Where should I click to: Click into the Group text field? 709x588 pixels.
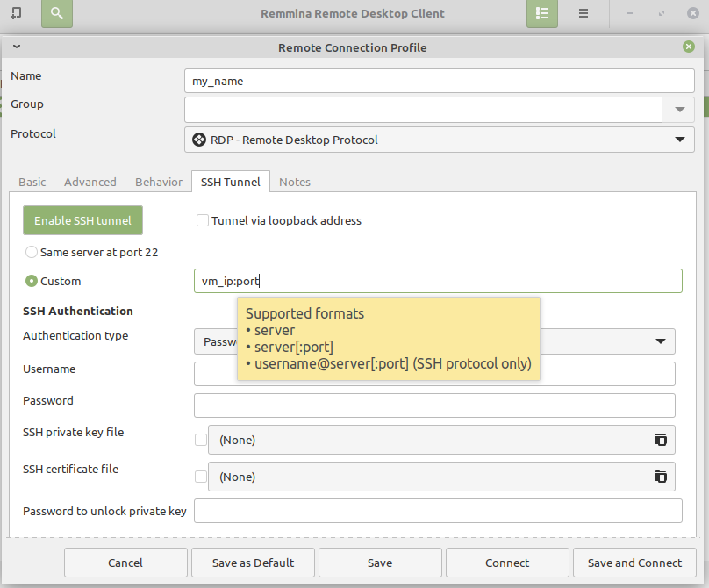click(x=423, y=110)
